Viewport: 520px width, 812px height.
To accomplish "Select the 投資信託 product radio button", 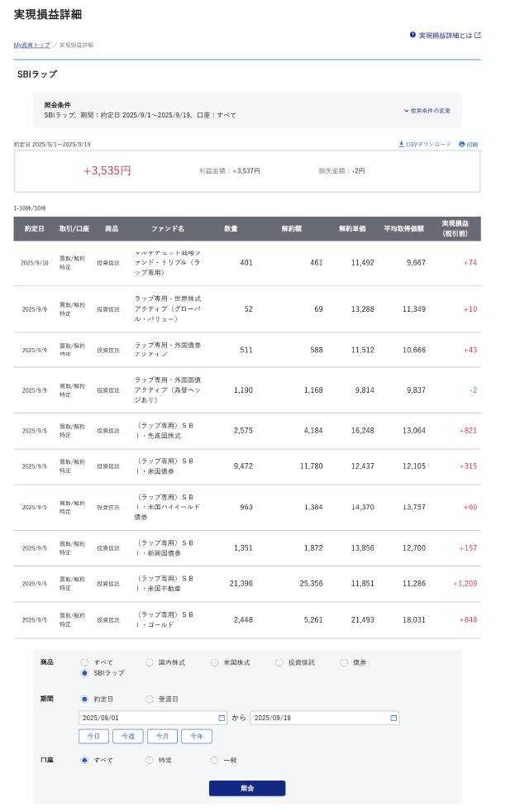I will 279,662.
